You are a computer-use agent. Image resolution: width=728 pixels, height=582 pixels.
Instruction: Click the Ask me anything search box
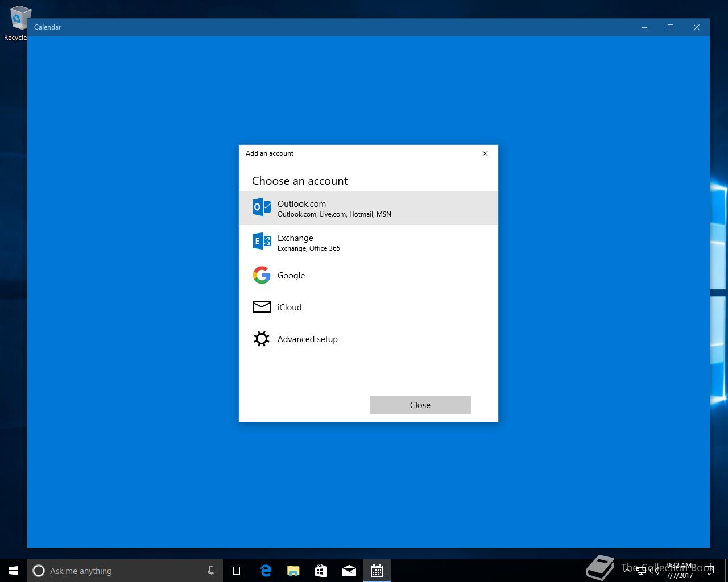125,571
